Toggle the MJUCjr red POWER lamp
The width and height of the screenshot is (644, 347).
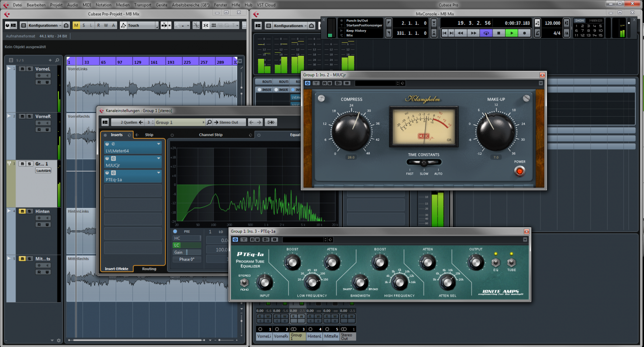tap(520, 171)
